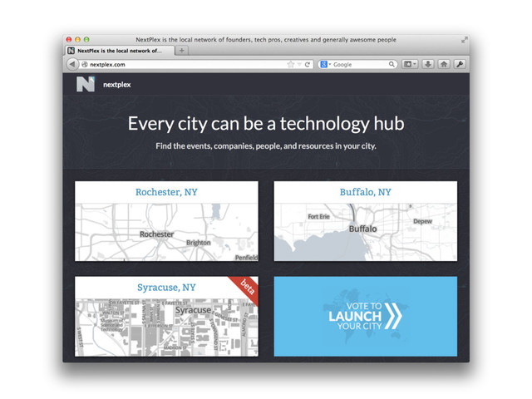Click the Google search input field
532x399 pixels.
[360, 64]
